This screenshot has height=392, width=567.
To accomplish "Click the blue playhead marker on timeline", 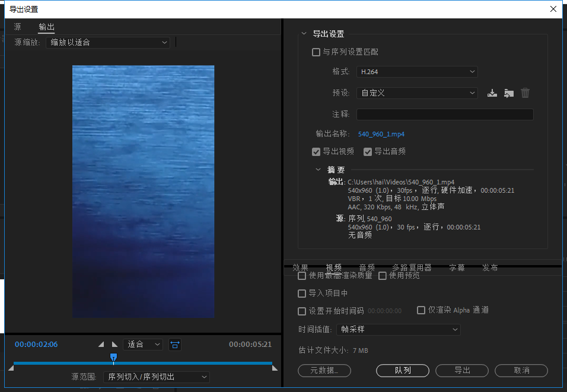I will click(113, 358).
